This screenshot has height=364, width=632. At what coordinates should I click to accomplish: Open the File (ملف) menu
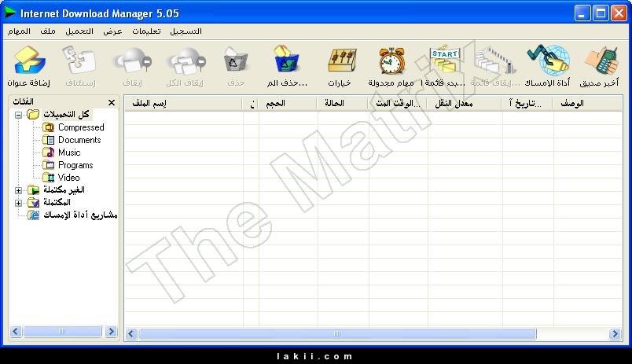point(48,31)
